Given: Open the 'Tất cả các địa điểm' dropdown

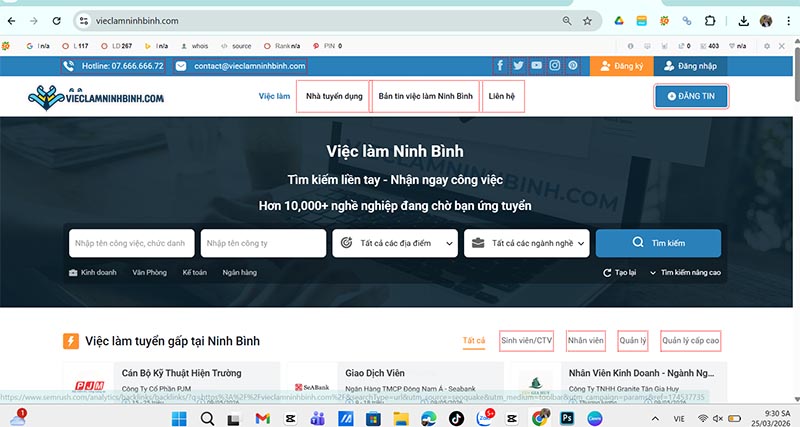Looking at the screenshot, I should 395,243.
